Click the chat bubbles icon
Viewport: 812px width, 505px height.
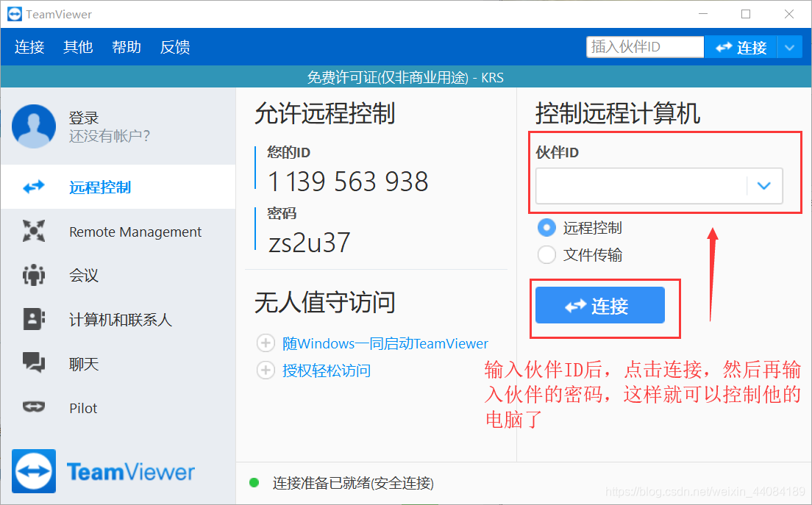tap(34, 362)
